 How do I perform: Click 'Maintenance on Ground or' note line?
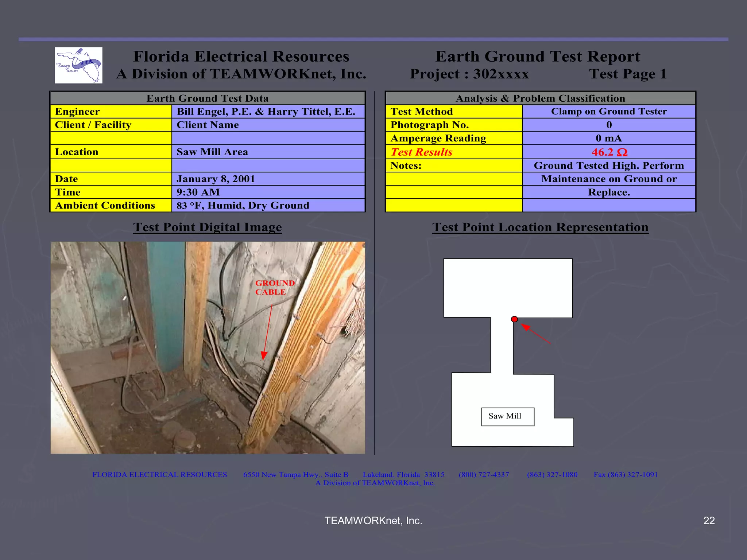609,179
